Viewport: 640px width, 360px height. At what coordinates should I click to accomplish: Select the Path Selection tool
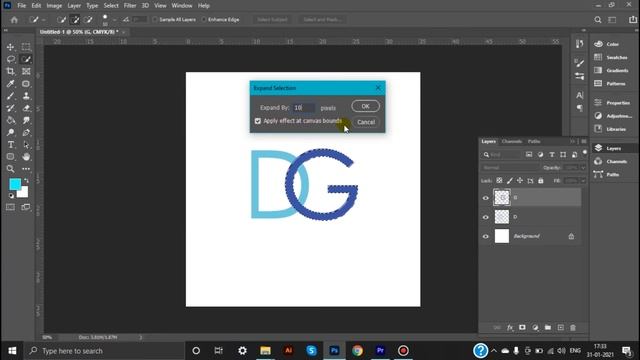pos(26,144)
